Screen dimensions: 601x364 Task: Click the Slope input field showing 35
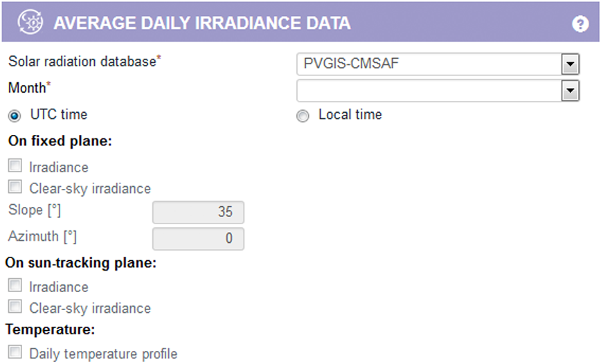198,212
